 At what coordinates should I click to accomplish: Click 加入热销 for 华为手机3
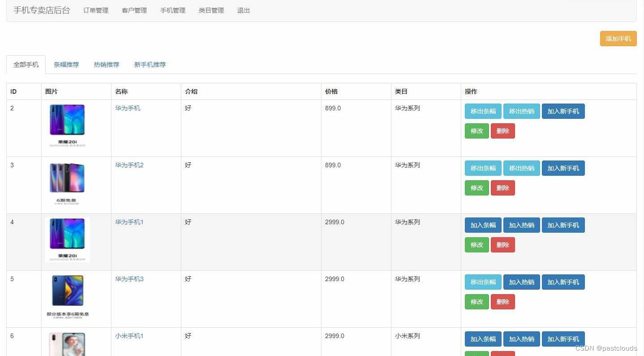point(521,282)
